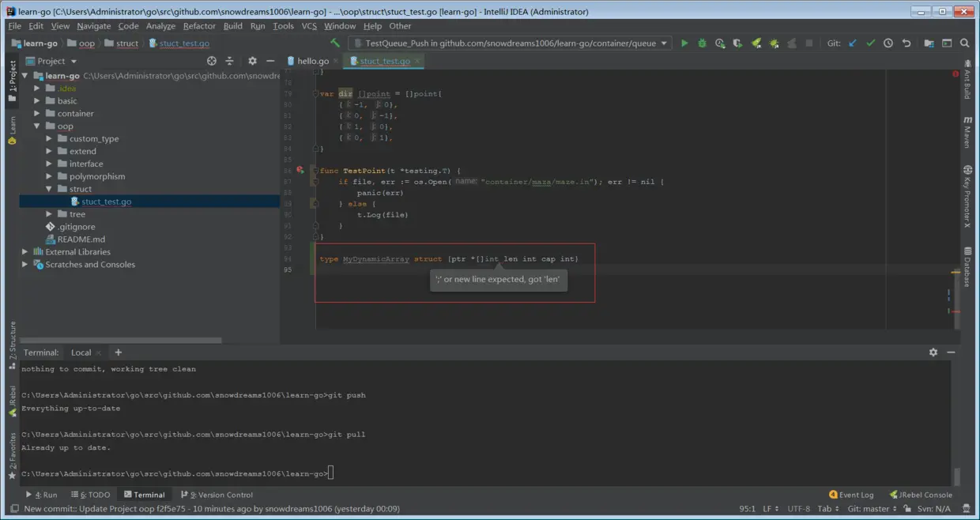Run the TestQueue_Push configuration
The width and height of the screenshot is (980, 520).
(x=684, y=43)
